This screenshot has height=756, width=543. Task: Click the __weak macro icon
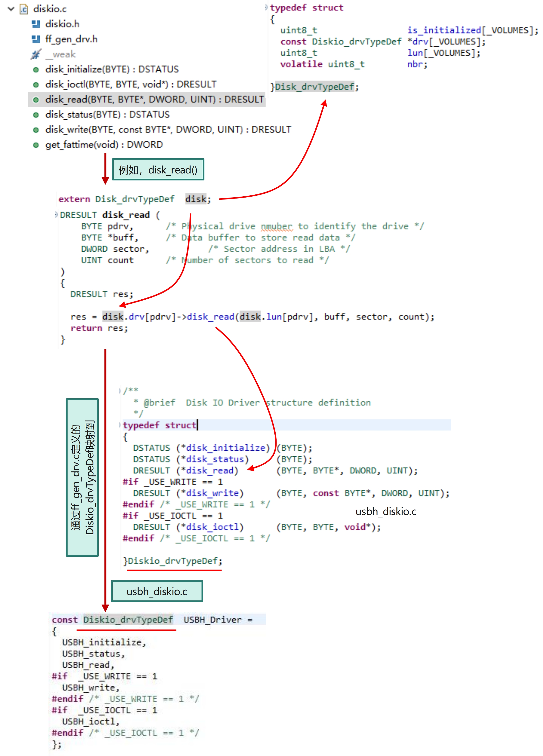click(x=36, y=54)
